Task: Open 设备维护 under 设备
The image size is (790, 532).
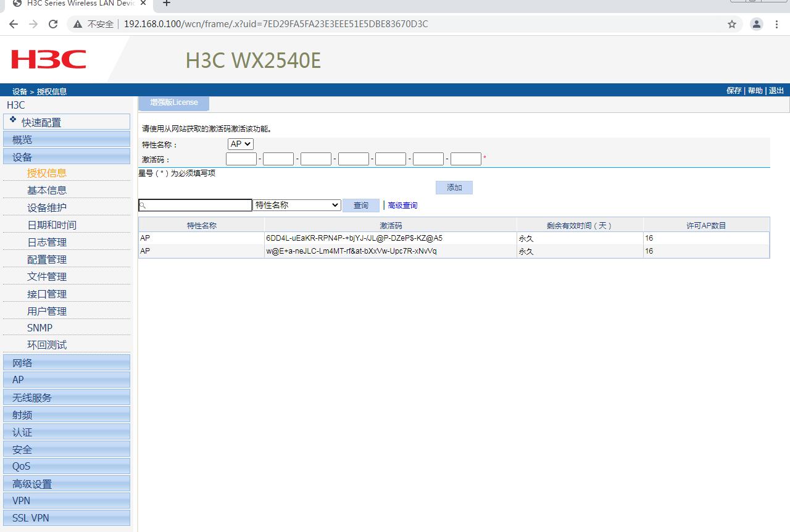Action: click(47, 207)
